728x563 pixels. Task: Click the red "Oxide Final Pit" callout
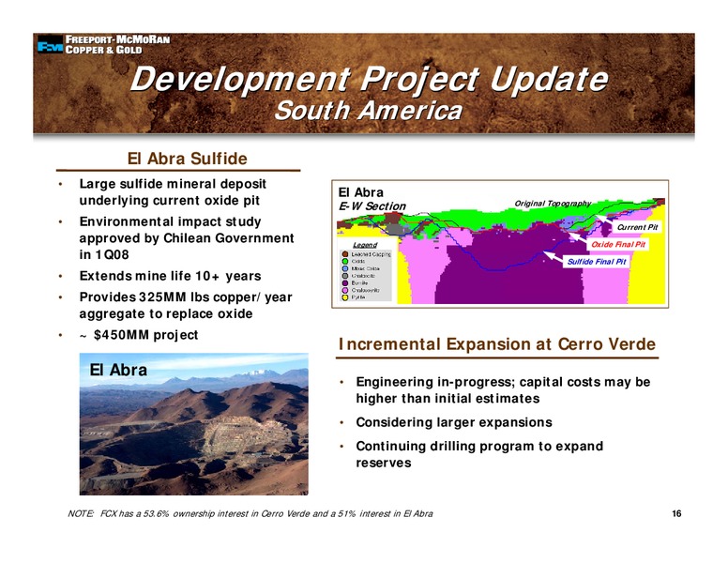point(618,244)
